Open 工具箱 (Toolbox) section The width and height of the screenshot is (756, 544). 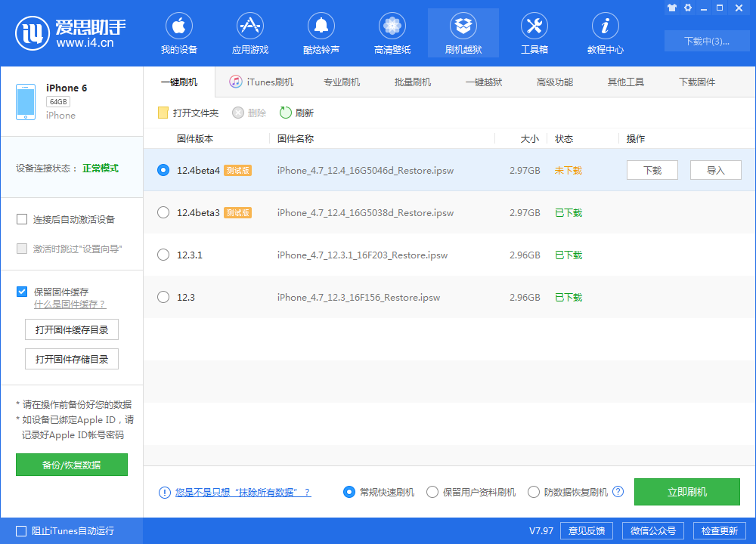pos(534,32)
